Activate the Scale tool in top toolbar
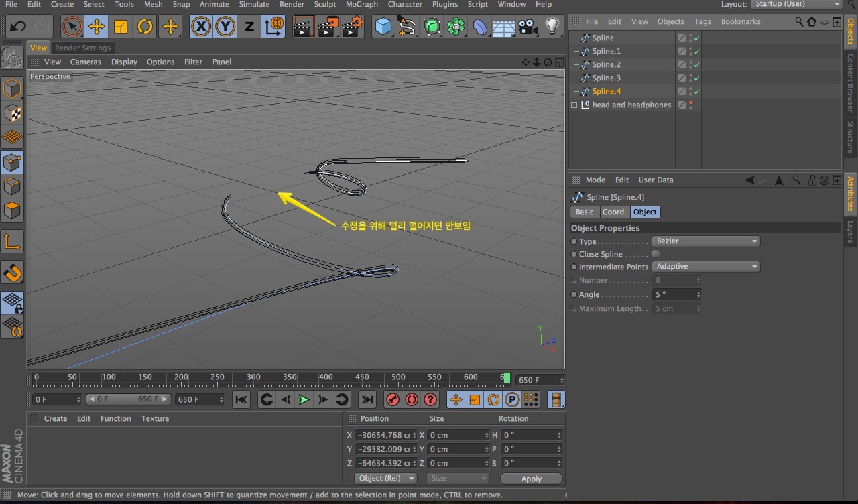Screen dimensions: 858x504 (x=121, y=27)
